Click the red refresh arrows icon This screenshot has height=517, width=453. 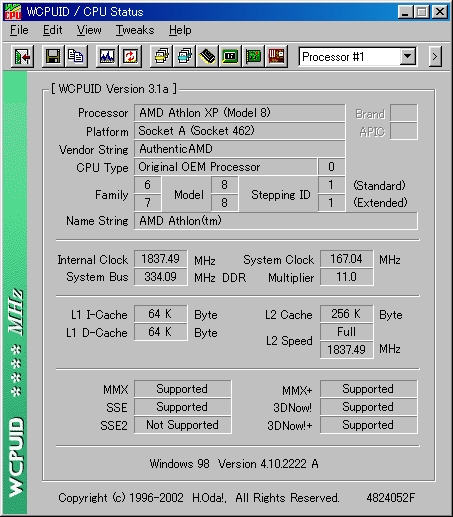pyautogui.click(x=130, y=57)
